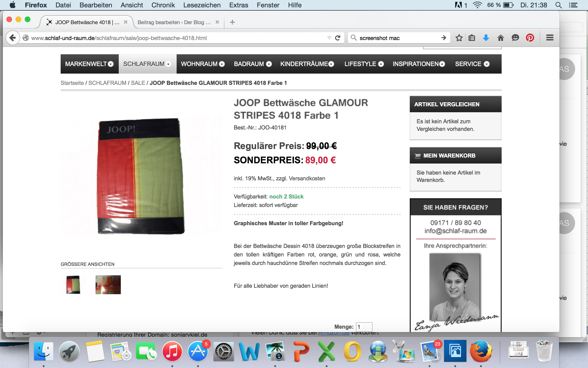Viewport: 588px width, 368px height.
Task: Open Maps in the Dock
Action: pyautogui.click(x=121, y=351)
